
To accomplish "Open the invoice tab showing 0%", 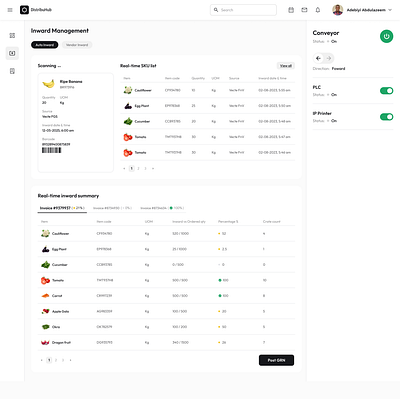I will point(112,208).
